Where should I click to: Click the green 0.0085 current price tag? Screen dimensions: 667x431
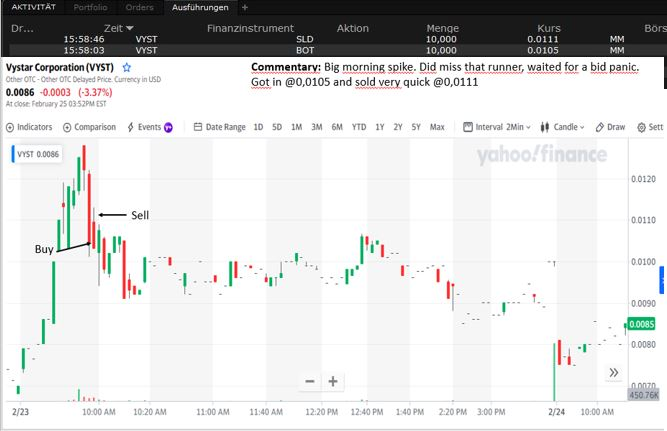coord(641,324)
